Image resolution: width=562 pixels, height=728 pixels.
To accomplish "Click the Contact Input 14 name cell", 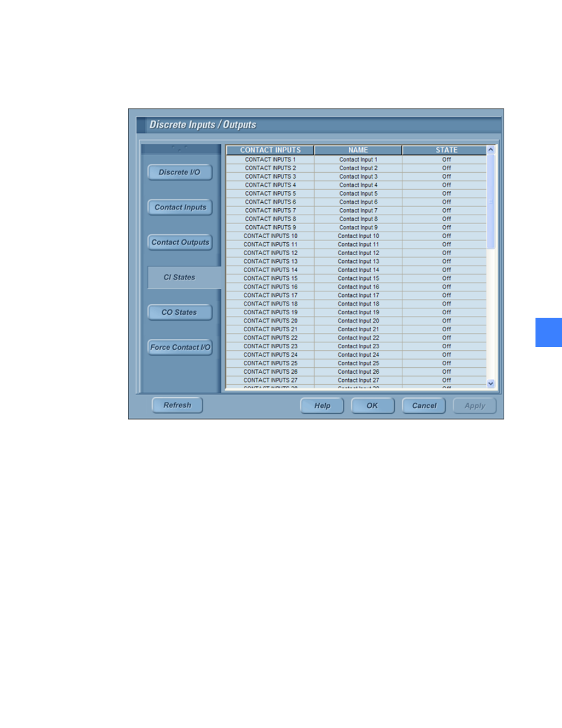I will click(x=358, y=270).
